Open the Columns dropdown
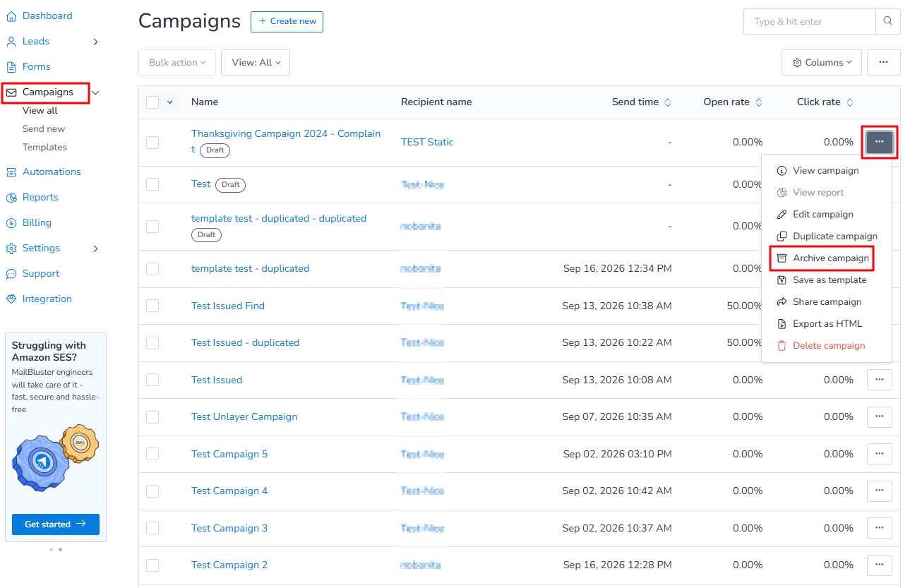 [822, 62]
